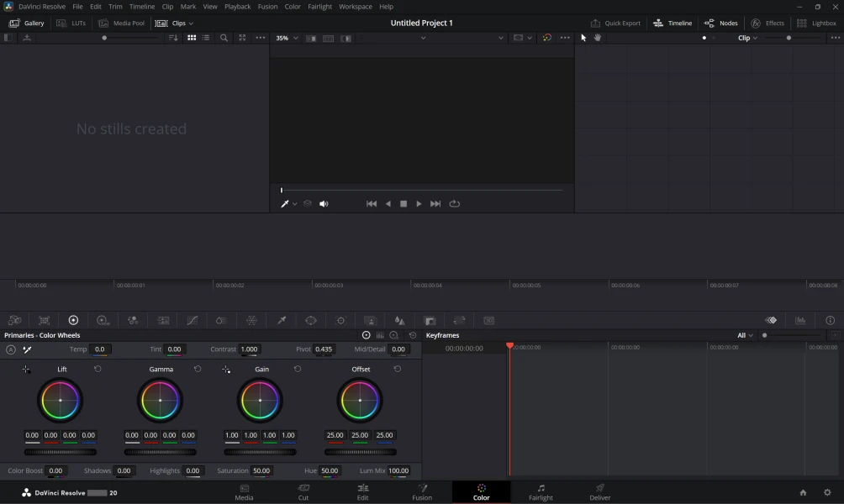This screenshot has height=504, width=844.
Task: Open the HDR color wheels palette
Action: coord(103,321)
